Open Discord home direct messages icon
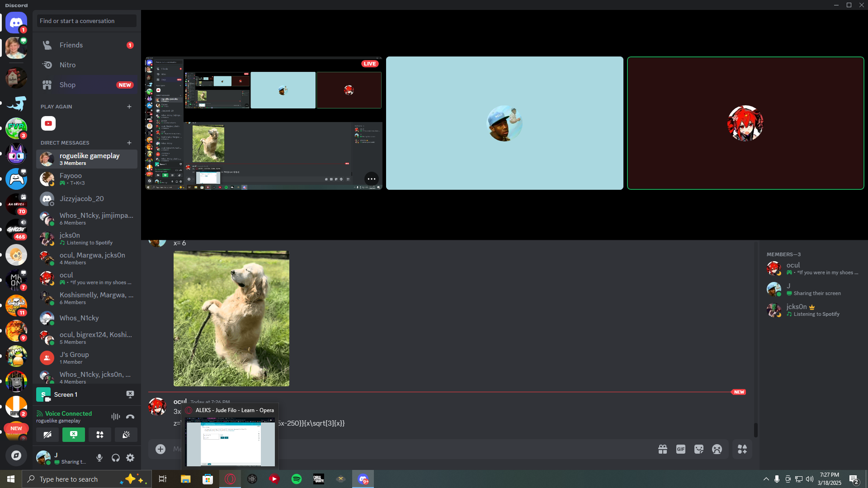 click(16, 23)
